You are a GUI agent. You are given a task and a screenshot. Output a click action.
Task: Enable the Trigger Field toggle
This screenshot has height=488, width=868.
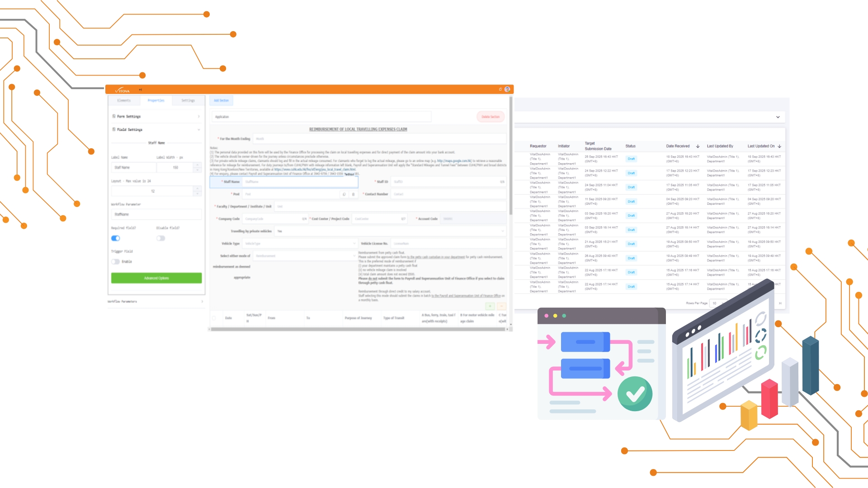(x=116, y=262)
